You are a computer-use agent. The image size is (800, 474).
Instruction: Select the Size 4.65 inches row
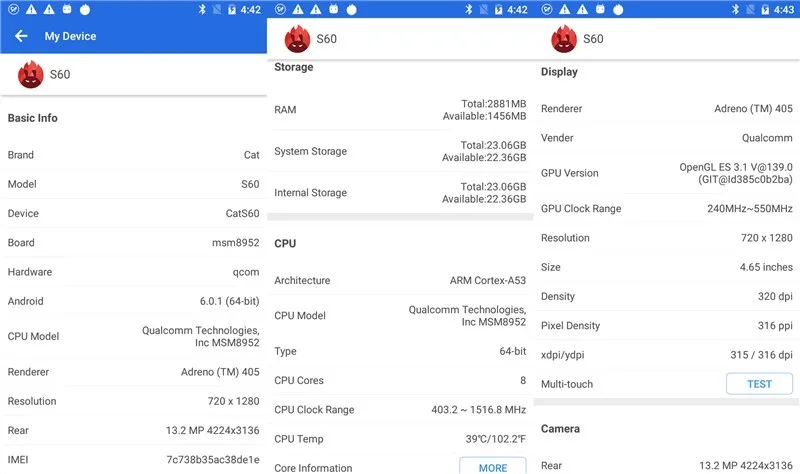click(667, 267)
